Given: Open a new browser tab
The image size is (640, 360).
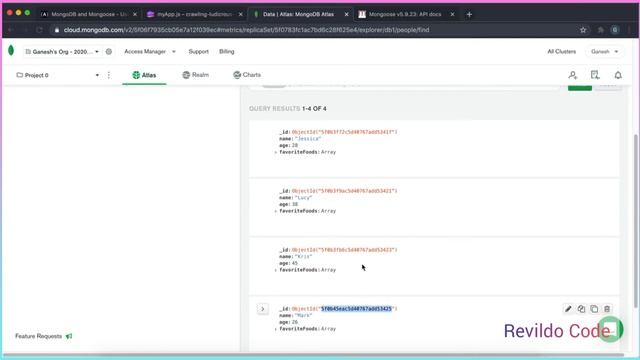Looking at the screenshot, I should click(469, 14).
